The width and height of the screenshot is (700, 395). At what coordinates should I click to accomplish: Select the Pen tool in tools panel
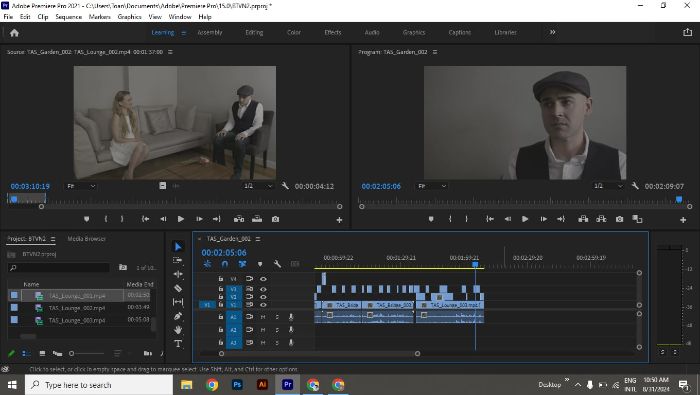click(x=178, y=316)
